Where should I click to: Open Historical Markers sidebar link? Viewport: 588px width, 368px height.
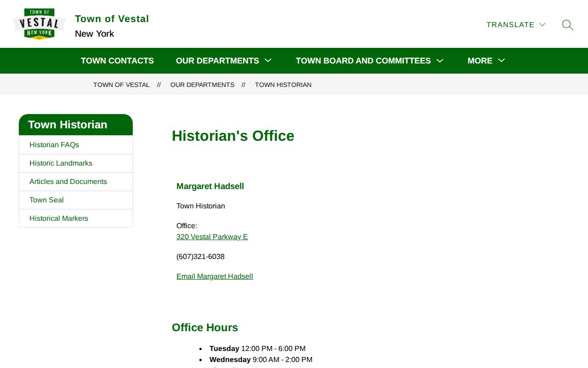[x=76, y=218]
